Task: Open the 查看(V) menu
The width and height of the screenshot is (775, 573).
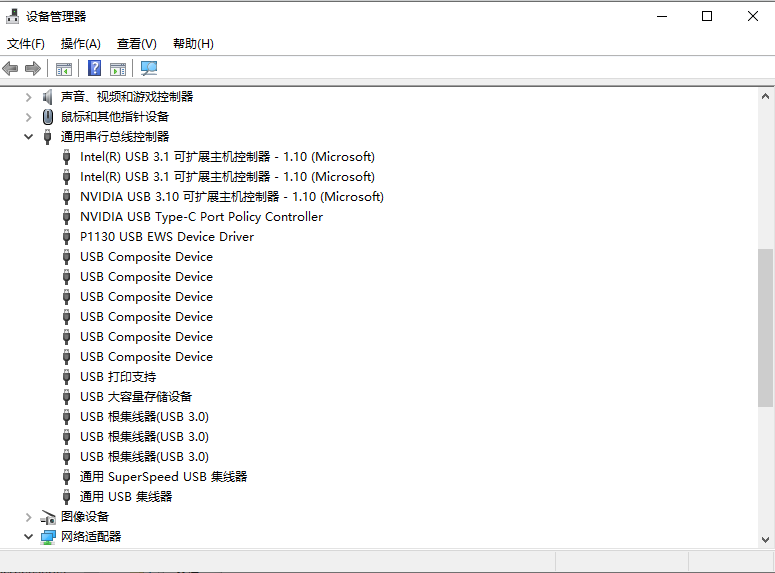Action: click(136, 44)
